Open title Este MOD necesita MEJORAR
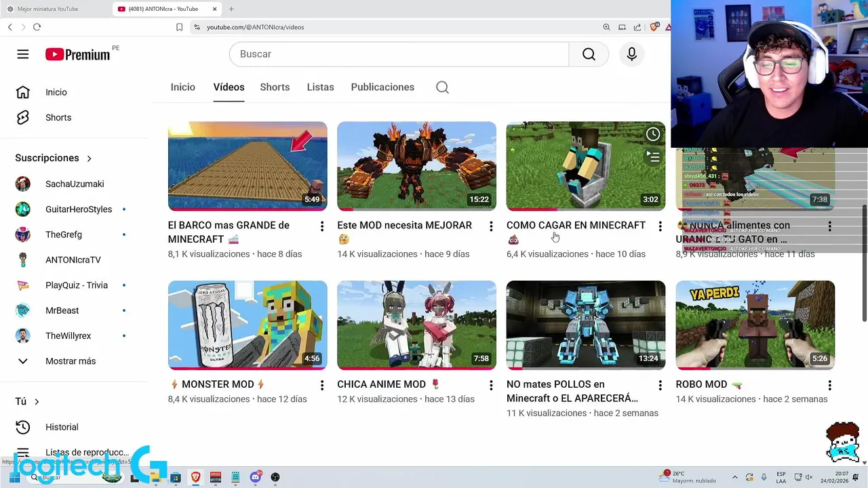868x488 pixels. (404, 232)
